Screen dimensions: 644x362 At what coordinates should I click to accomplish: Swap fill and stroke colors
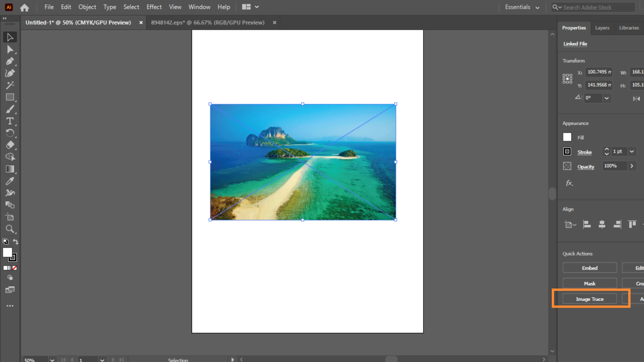(x=15, y=241)
